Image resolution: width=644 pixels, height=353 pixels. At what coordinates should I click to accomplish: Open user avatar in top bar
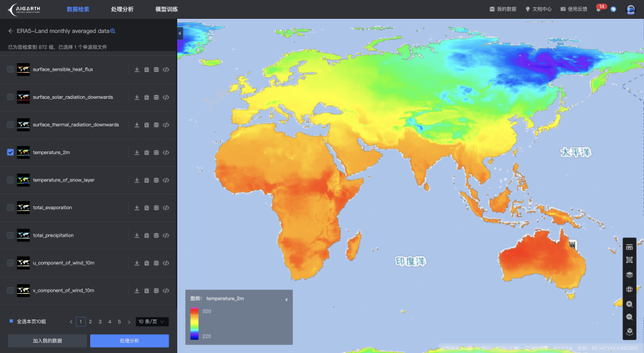pos(631,9)
